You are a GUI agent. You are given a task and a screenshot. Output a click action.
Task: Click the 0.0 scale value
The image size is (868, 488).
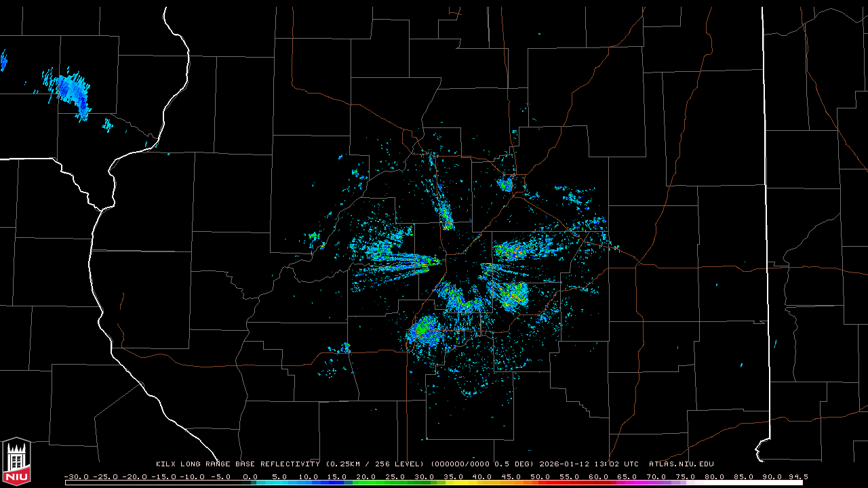click(250, 476)
